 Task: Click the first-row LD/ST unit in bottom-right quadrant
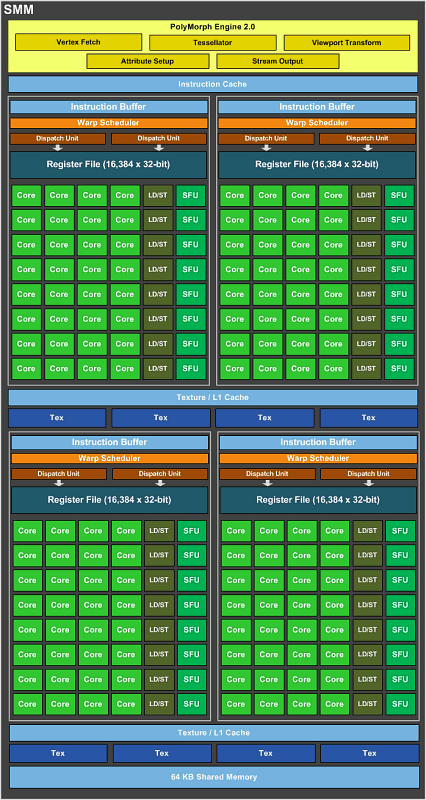pyautogui.click(x=367, y=531)
